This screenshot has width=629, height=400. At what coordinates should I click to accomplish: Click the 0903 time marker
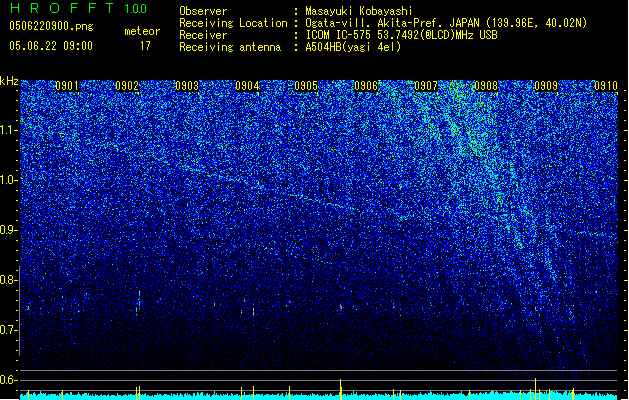(187, 86)
